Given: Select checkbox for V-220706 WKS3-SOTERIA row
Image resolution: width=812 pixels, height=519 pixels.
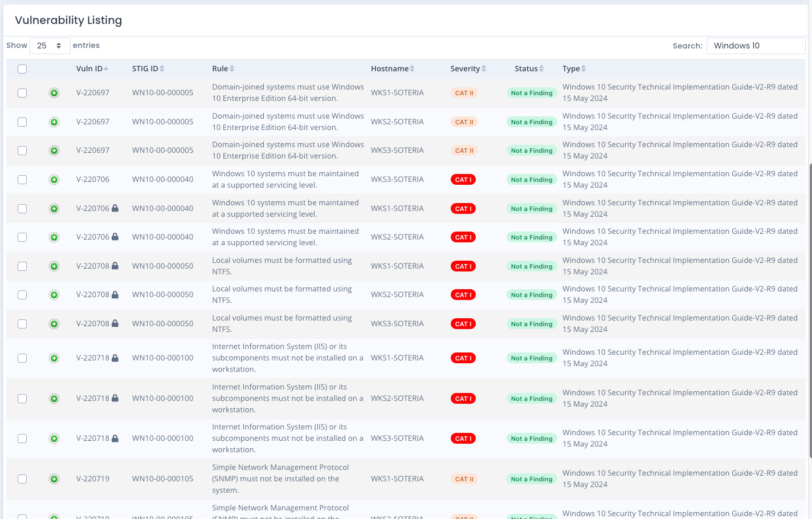Looking at the screenshot, I should [22, 180].
